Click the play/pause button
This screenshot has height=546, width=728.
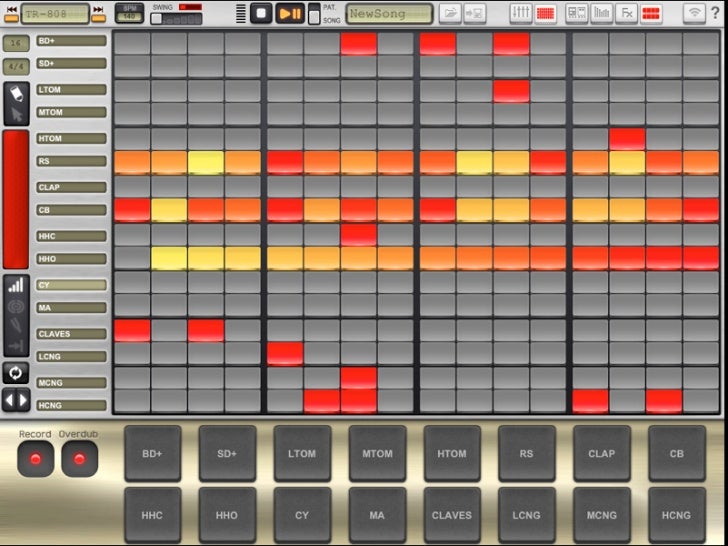click(290, 13)
